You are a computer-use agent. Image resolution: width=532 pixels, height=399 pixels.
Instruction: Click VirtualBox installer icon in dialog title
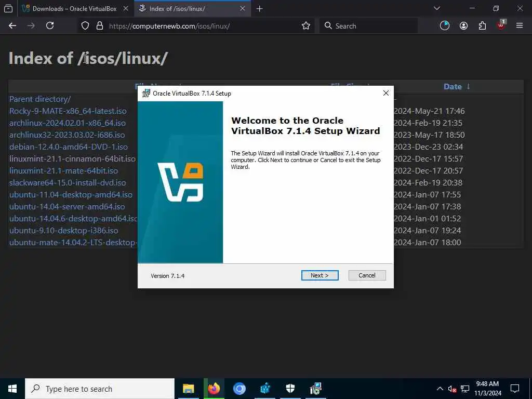(146, 94)
